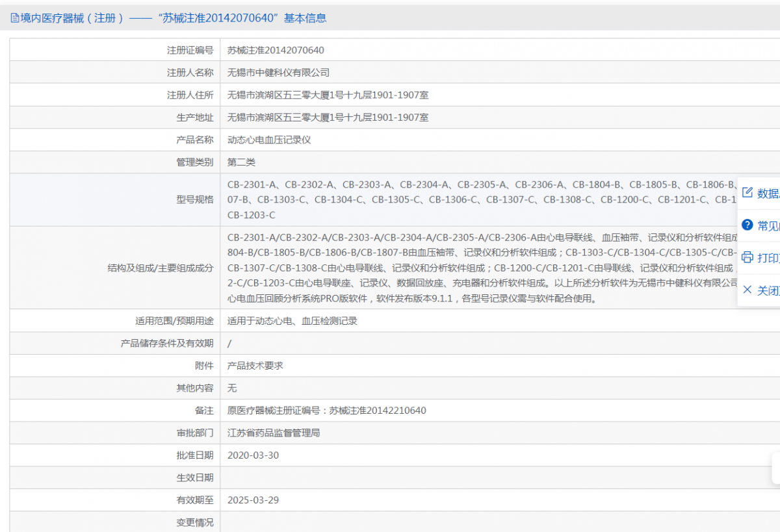Click the 注册人住所 label
The height and width of the screenshot is (532, 780).
coord(190,95)
